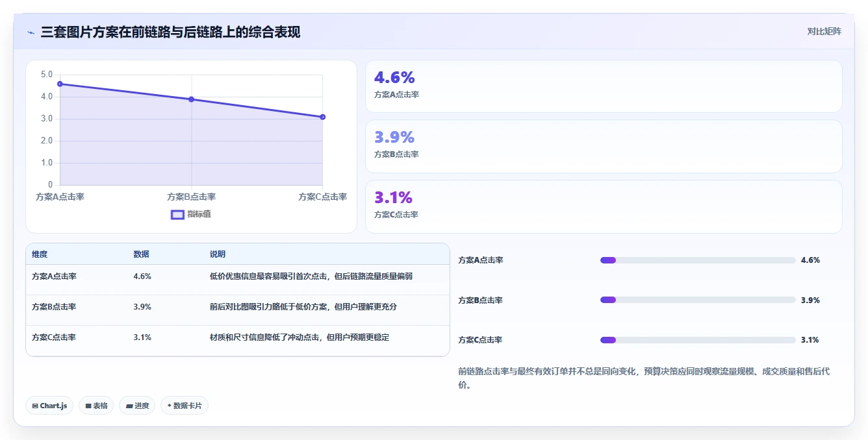This screenshot has width=868, height=440.
Task: Click the 3.9% stat card value
Action: coord(394,138)
